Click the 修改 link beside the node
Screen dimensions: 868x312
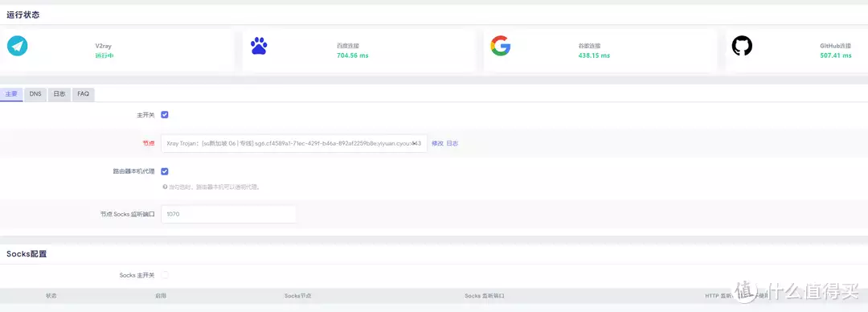tap(437, 143)
